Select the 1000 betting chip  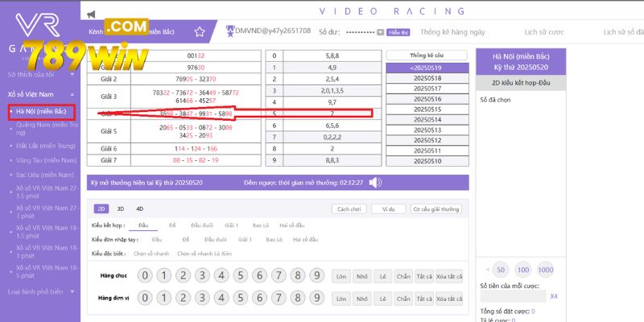point(546,269)
